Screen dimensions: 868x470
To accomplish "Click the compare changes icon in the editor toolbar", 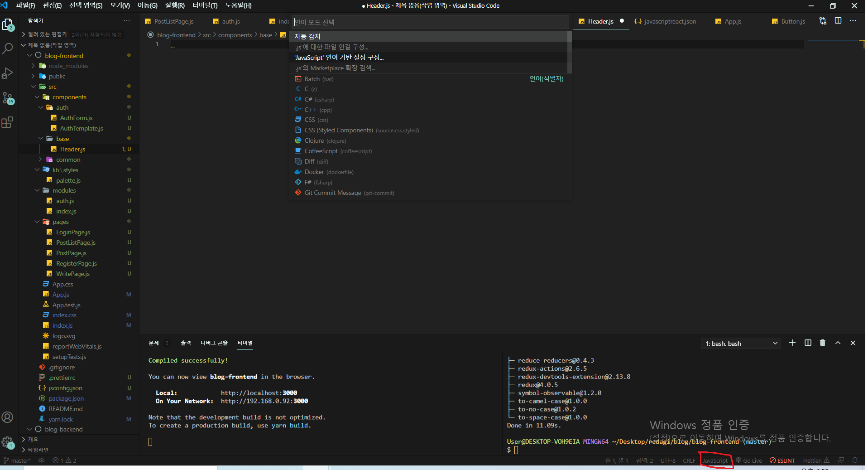I will tap(823, 21).
